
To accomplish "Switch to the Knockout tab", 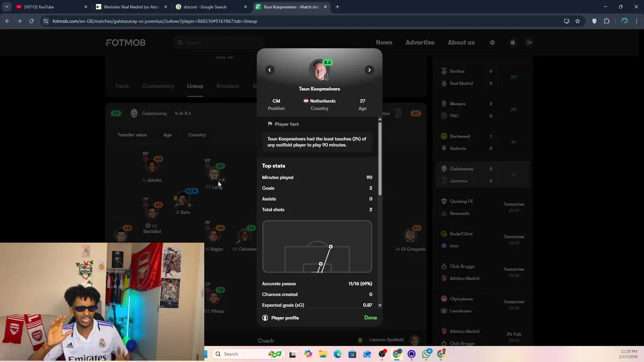I will point(228,86).
